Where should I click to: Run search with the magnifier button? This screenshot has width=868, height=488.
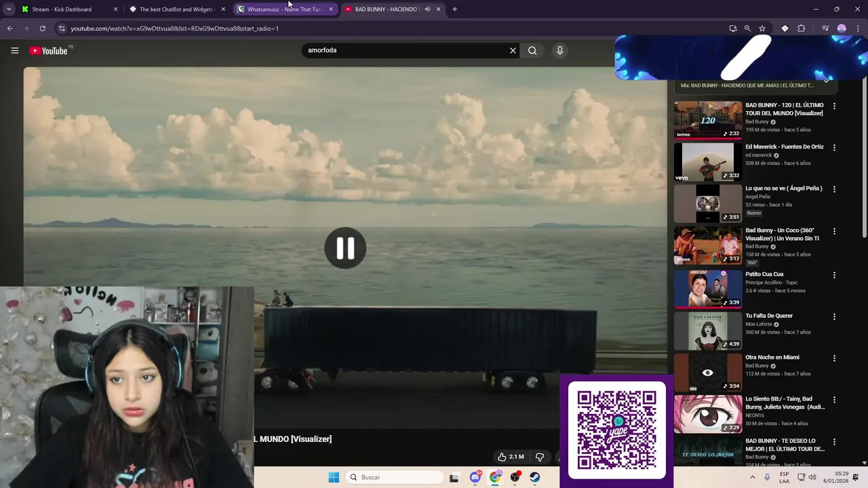pyautogui.click(x=532, y=50)
